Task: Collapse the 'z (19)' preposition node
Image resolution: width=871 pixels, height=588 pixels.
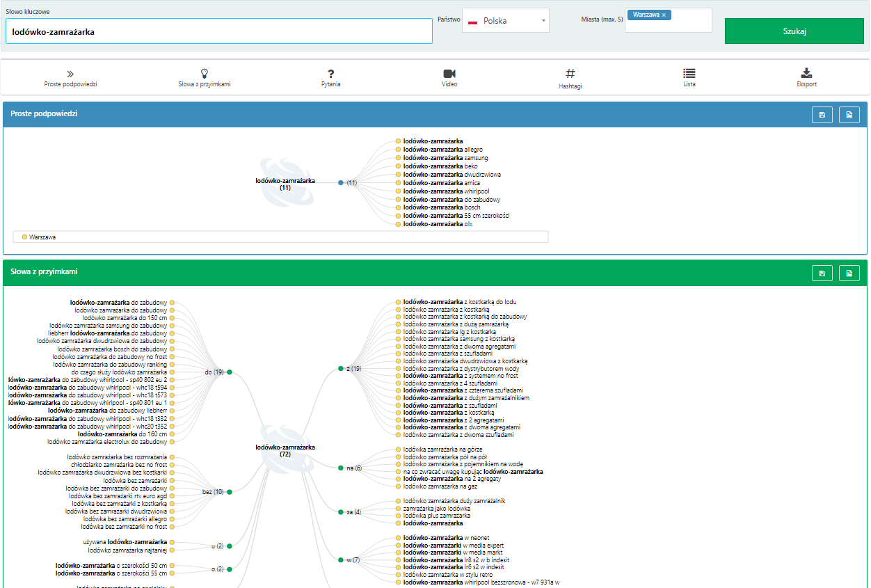Action: (x=341, y=368)
